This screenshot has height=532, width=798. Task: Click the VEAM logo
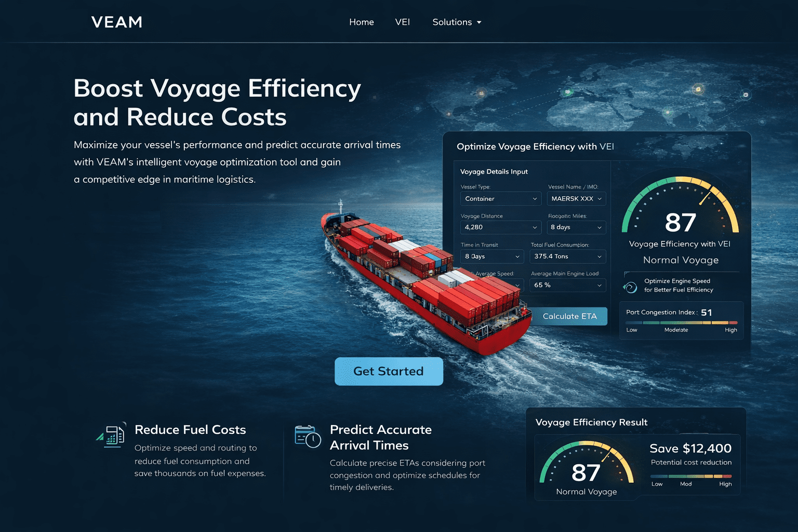(x=116, y=22)
